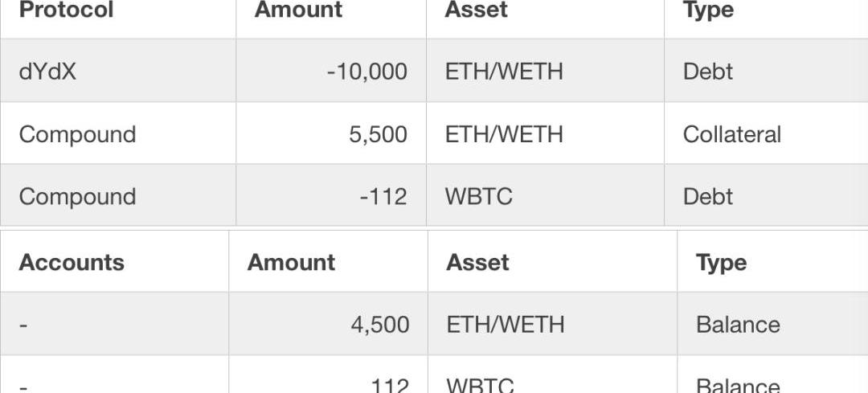Select ETH/WETH asset in the Collateral row
868x393 pixels.
[504, 134]
